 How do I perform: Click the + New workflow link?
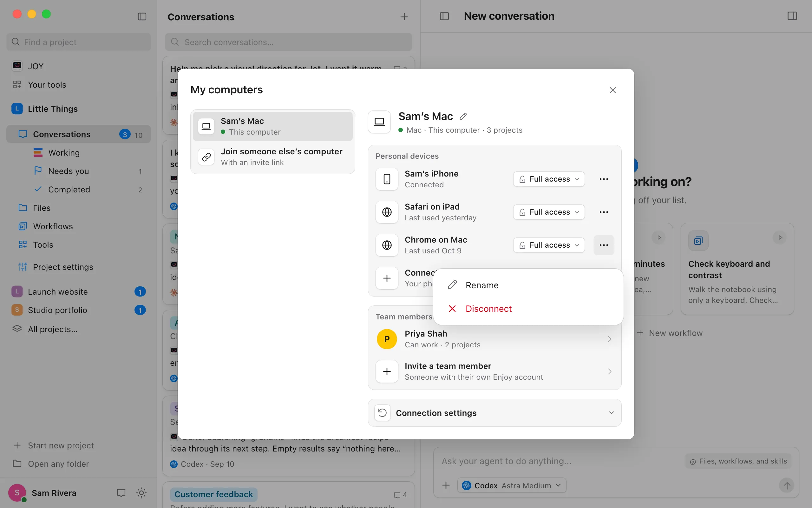(x=669, y=333)
